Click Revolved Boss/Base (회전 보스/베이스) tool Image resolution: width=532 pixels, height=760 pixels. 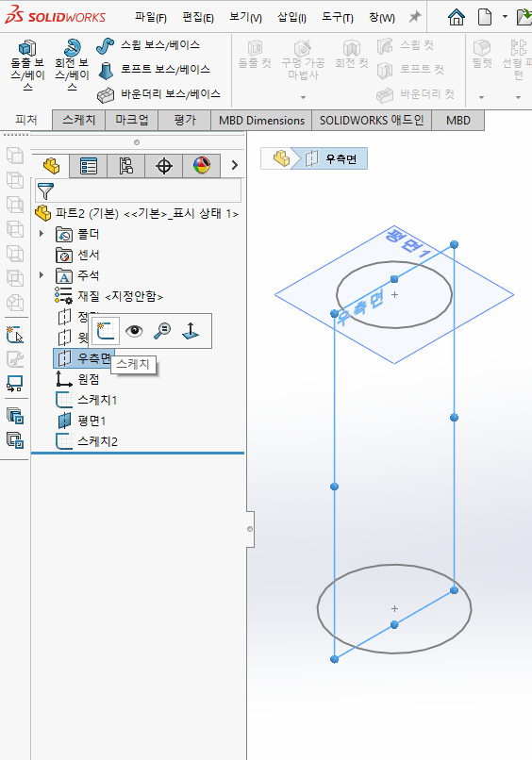(x=72, y=65)
